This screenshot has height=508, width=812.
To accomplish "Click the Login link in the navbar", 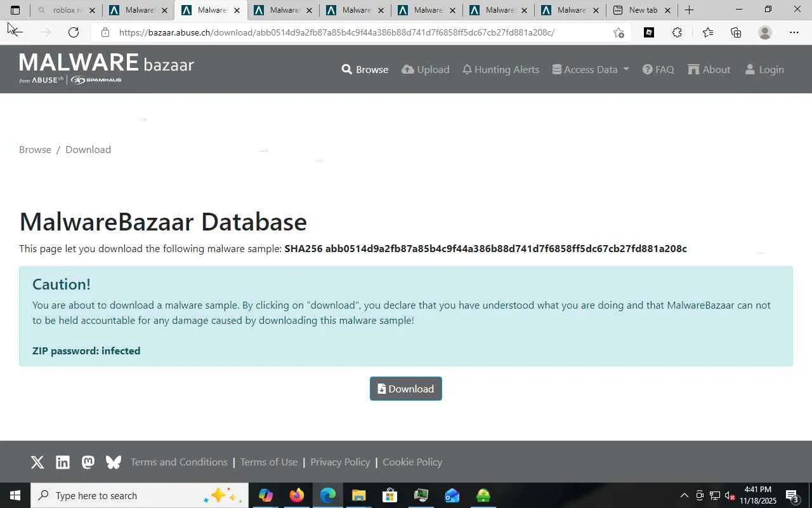I will (764, 69).
